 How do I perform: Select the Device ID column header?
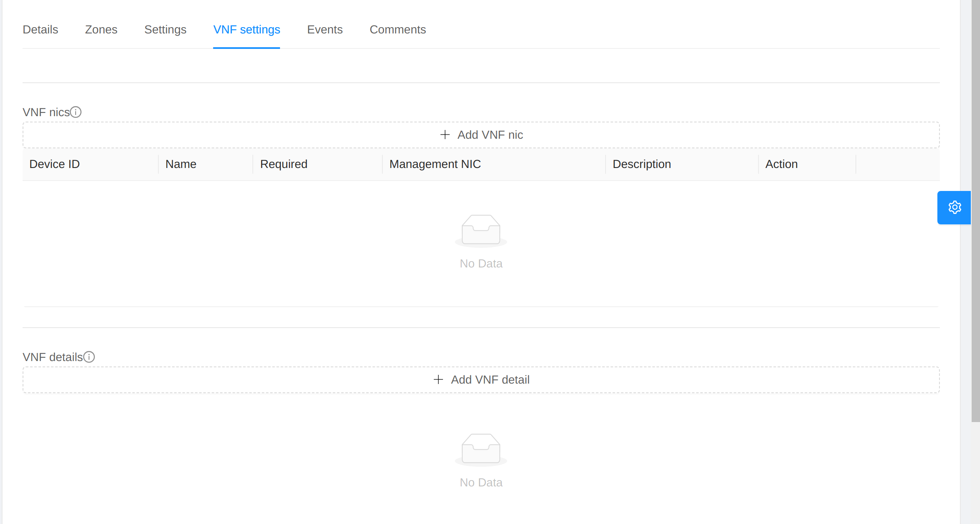tap(54, 164)
